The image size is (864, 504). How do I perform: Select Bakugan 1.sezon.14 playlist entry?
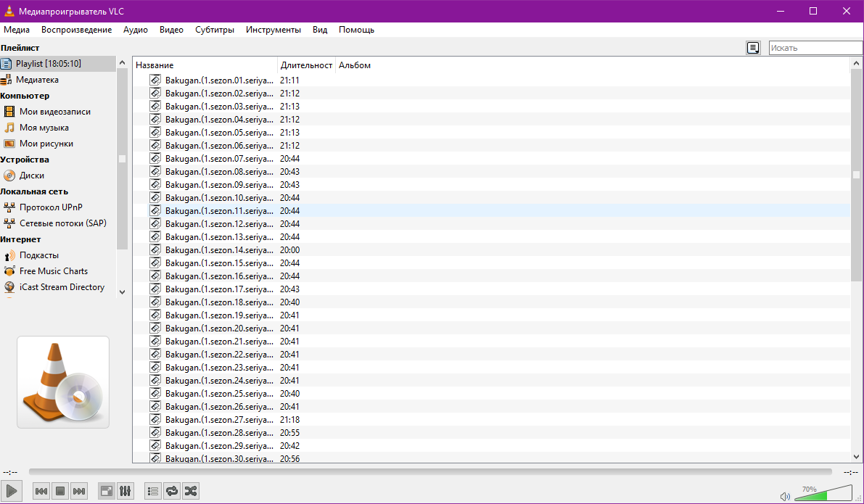(219, 250)
